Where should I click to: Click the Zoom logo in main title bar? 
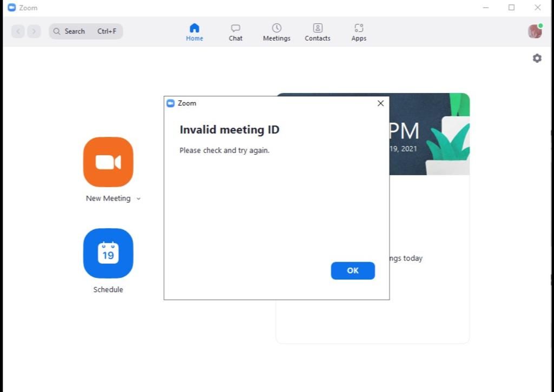12,8
